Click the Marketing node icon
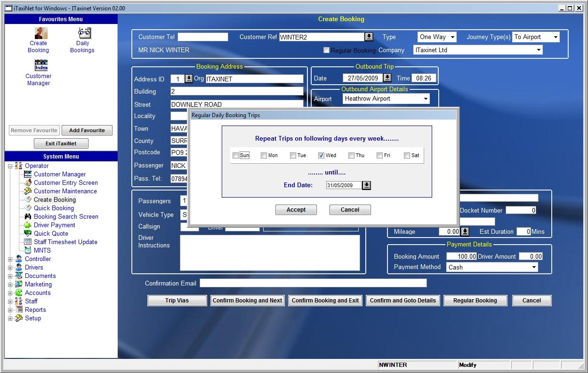This screenshot has width=588, height=373. [x=18, y=284]
